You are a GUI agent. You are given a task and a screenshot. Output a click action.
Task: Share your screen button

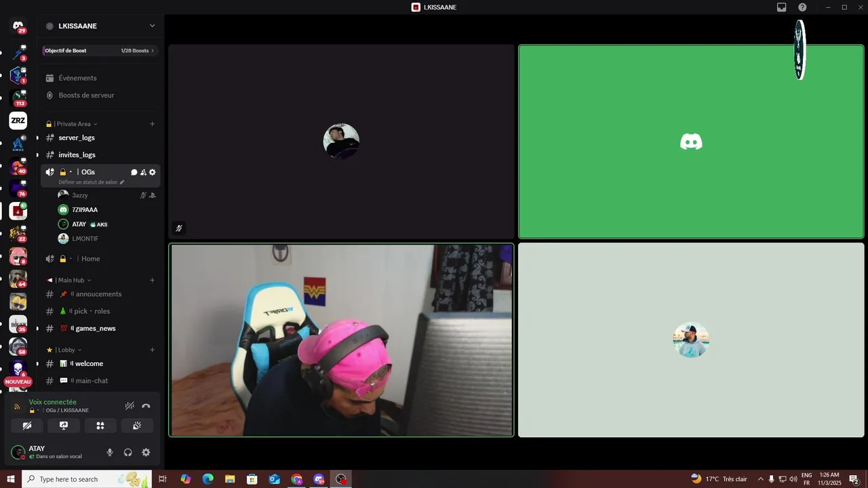pos(64,426)
